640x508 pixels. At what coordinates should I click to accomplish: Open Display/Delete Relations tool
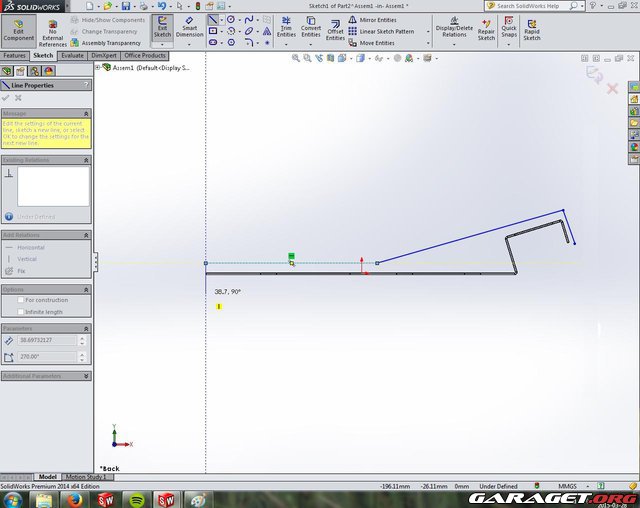click(454, 29)
